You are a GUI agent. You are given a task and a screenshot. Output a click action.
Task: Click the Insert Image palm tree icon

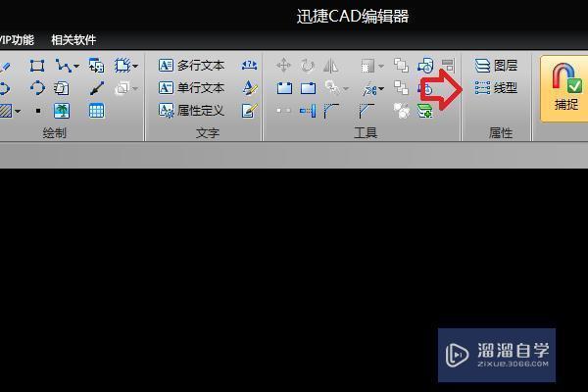pyautogui.click(x=62, y=111)
